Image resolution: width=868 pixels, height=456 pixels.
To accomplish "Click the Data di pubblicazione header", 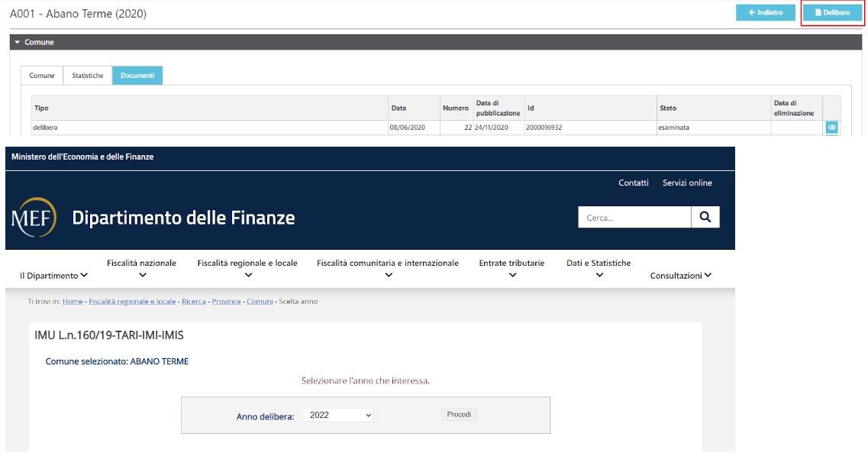I will click(498, 108).
